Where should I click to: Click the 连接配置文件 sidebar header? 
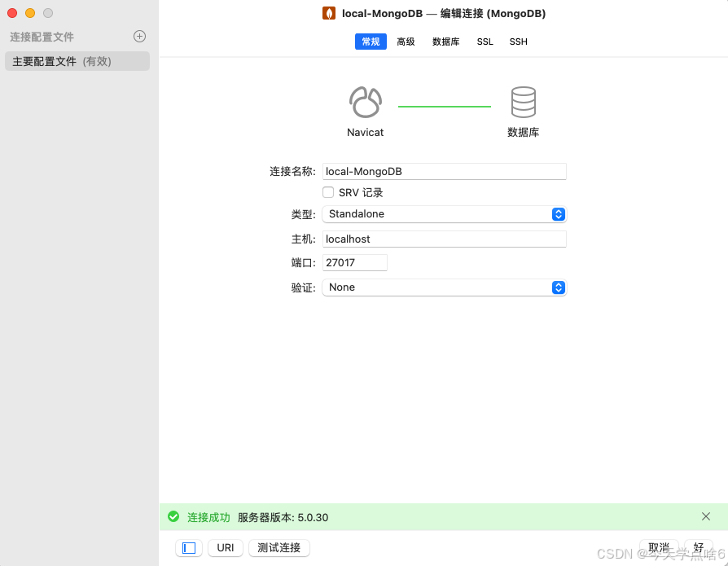pyautogui.click(x=42, y=37)
